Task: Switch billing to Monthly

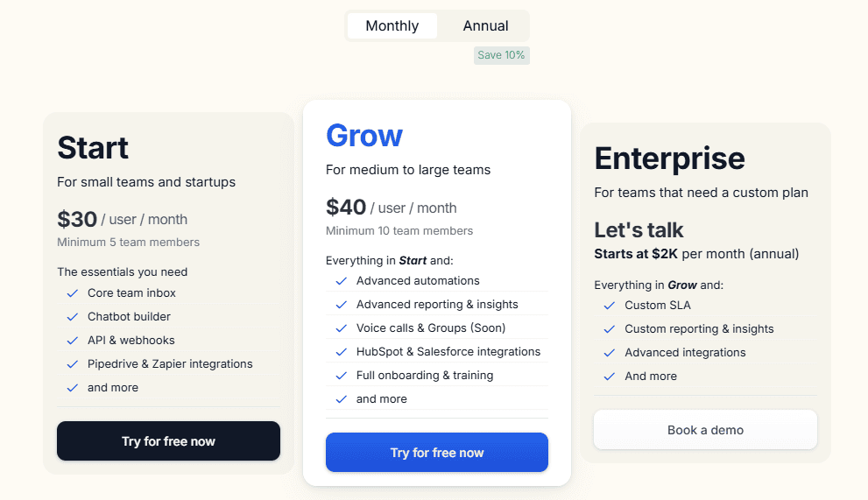Action: coord(392,25)
